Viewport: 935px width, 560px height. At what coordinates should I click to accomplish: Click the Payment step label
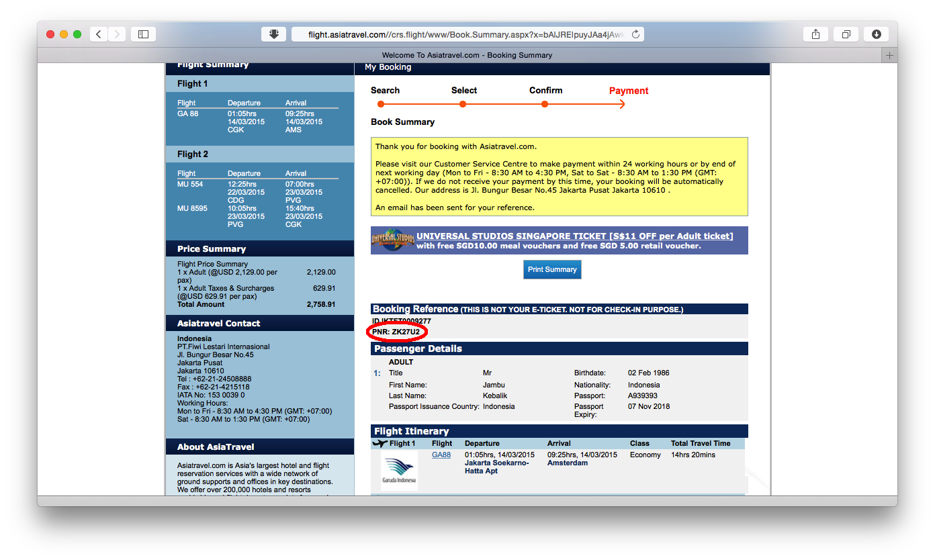[629, 91]
